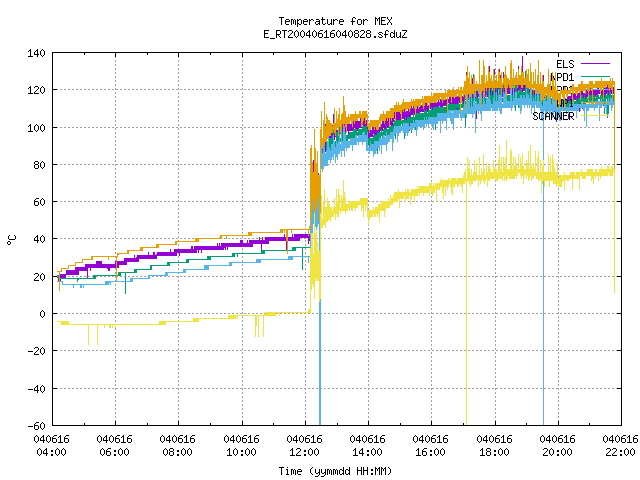
Task: Click the negative -40 y-axis tick label
Action: tap(36, 389)
